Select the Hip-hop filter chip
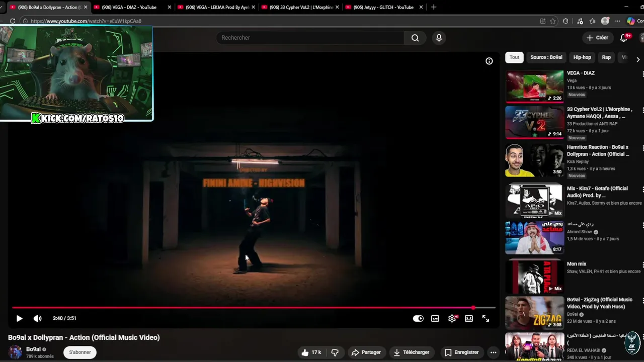This screenshot has height=362, width=644. pyautogui.click(x=582, y=57)
